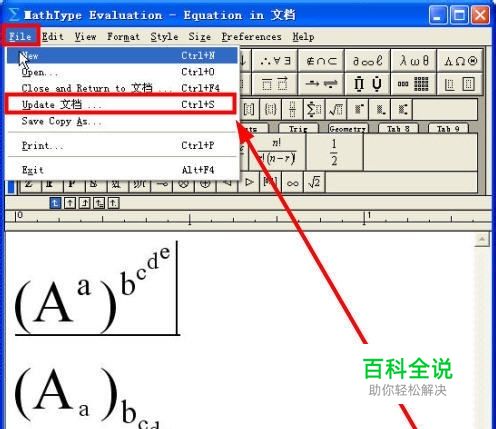
Task: Insert a square root template
Action: coord(336,109)
